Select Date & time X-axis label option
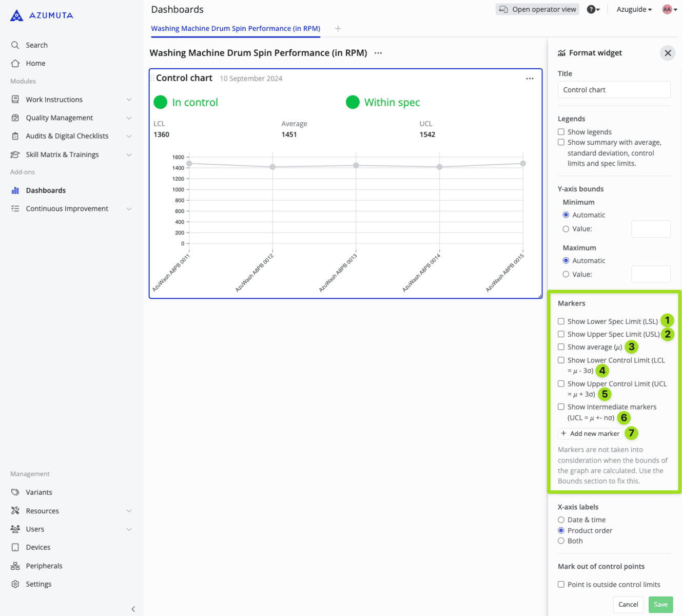The width and height of the screenshot is (682, 616). (x=561, y=520)
